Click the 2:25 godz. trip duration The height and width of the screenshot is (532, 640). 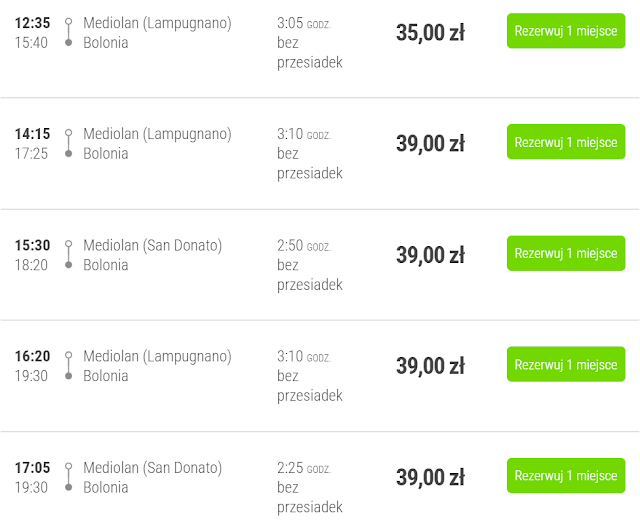[x=303, y=467]
